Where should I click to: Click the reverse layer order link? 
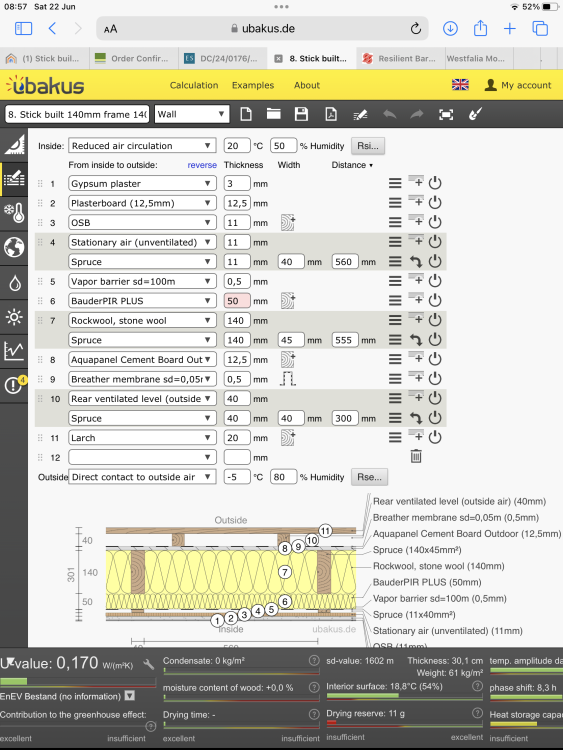pos(202,165)
